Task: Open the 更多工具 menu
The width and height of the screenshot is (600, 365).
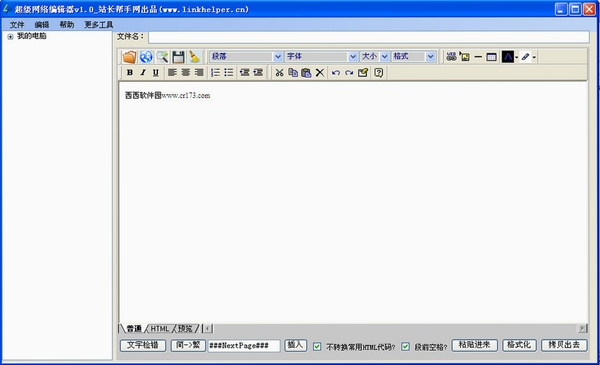Action: (x=98, y=25)
